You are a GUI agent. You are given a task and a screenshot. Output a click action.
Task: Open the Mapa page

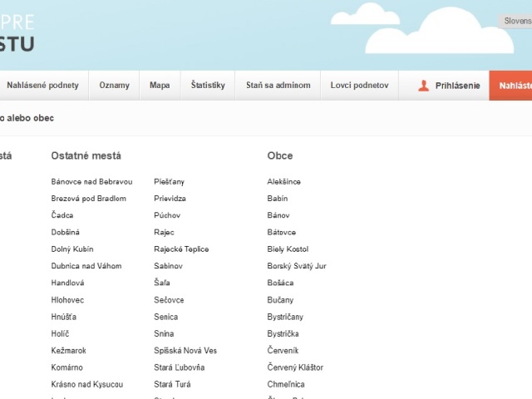click(160, 85)
